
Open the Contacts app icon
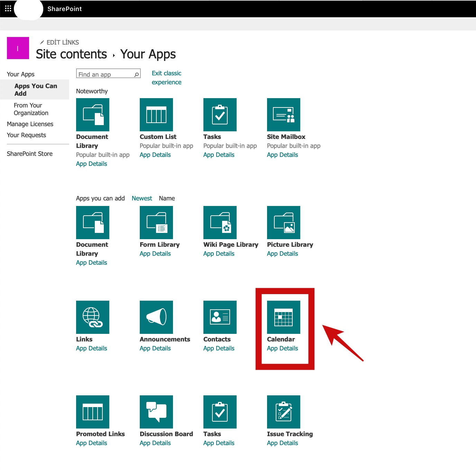[220, 317]
